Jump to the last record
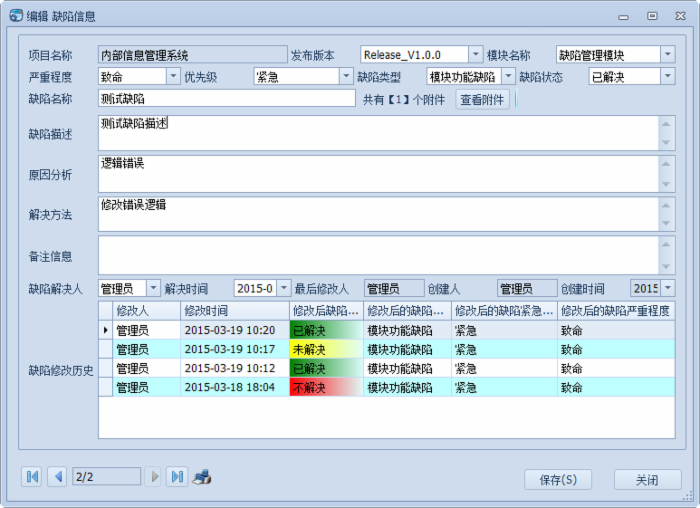This screenshot has width=700, height=508. click(176, 477)
